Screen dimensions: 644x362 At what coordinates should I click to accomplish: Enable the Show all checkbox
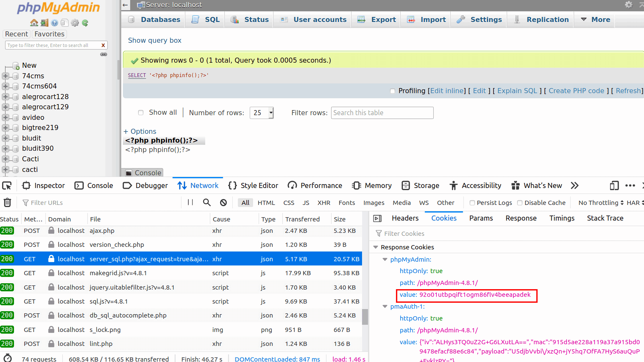141,113
